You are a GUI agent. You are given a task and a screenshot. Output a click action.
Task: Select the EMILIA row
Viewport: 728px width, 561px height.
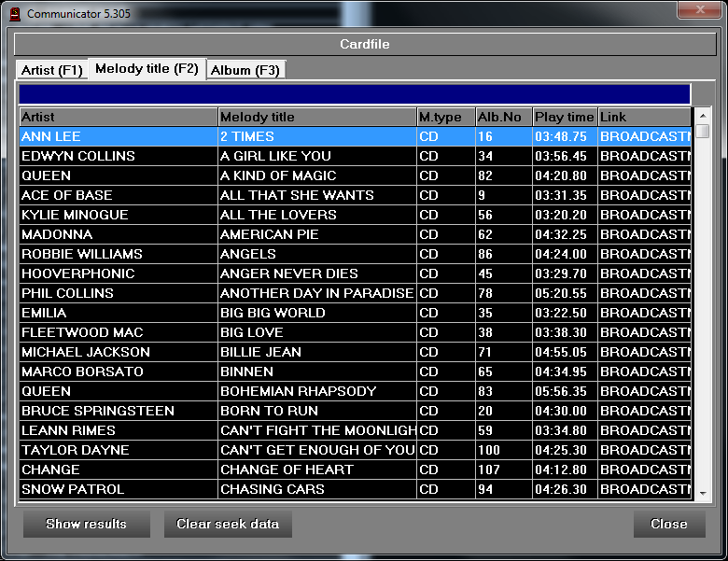click(x=356, y=313)
